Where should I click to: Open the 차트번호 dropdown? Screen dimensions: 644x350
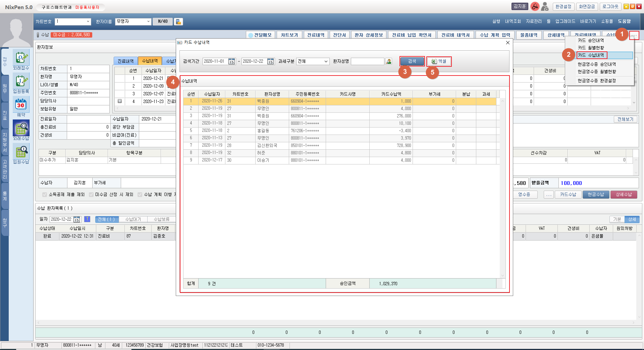point(88,21)
